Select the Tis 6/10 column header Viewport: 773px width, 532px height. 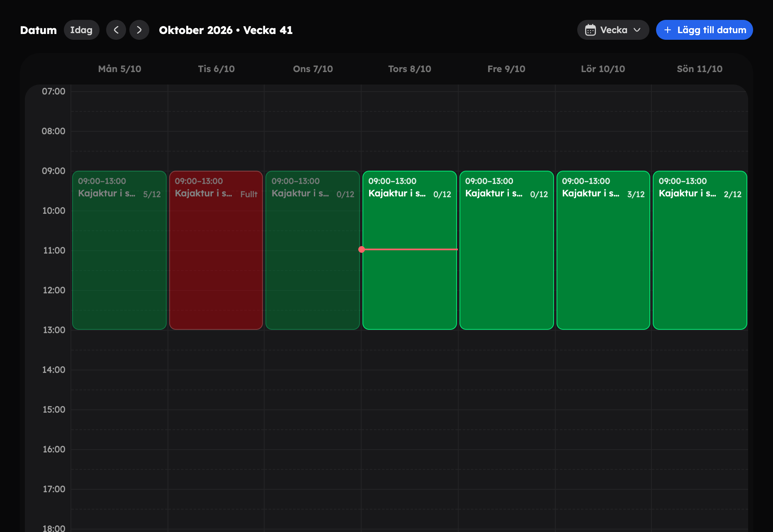(x=216, y=69)
